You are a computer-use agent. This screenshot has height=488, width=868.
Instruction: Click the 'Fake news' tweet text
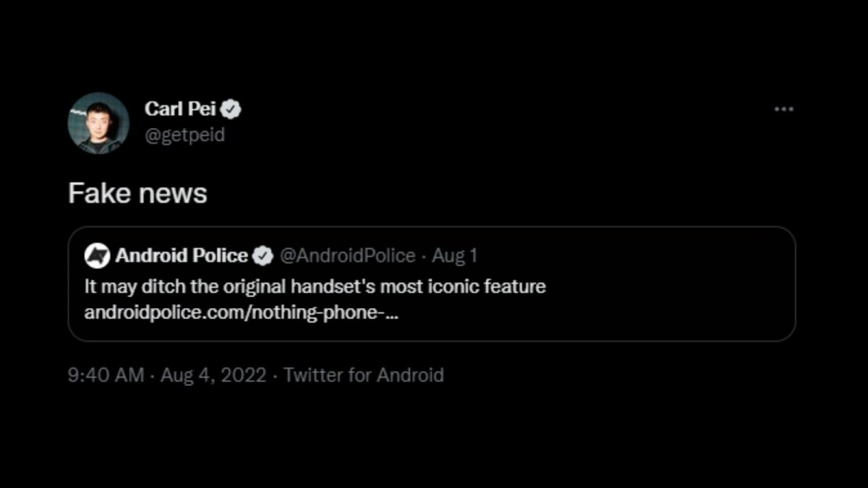[137, 193]
